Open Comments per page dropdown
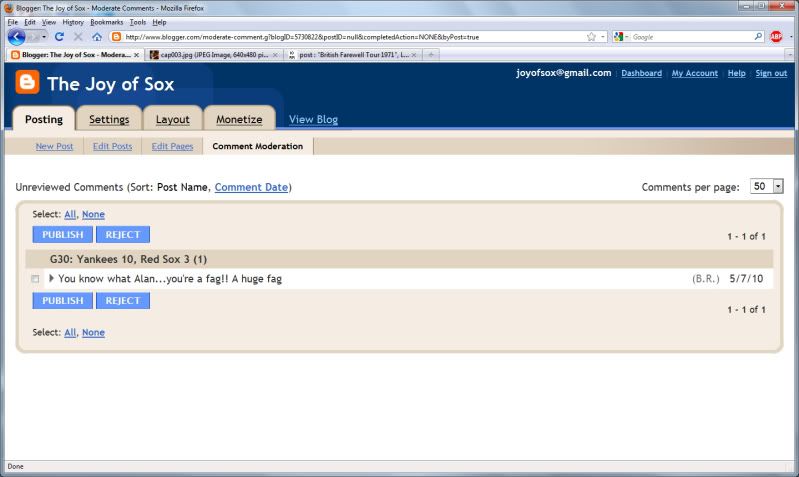 (x=766, y=187)
